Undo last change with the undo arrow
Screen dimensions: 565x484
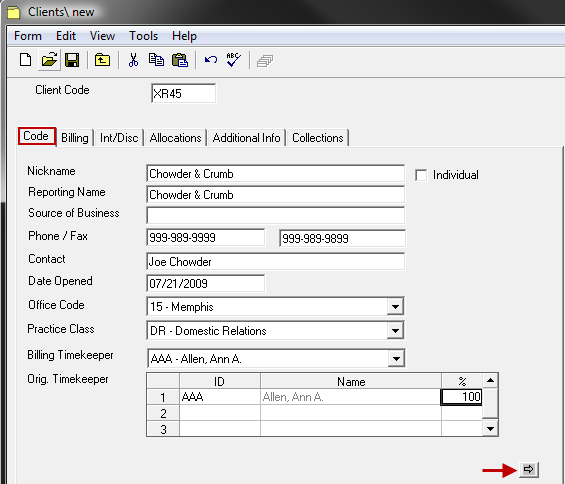(211, 60)
